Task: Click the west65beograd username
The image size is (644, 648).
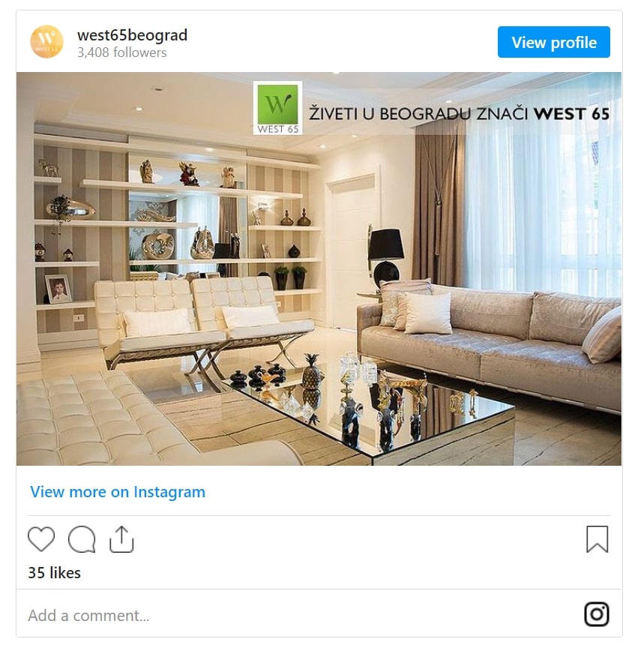Action: 132,35
